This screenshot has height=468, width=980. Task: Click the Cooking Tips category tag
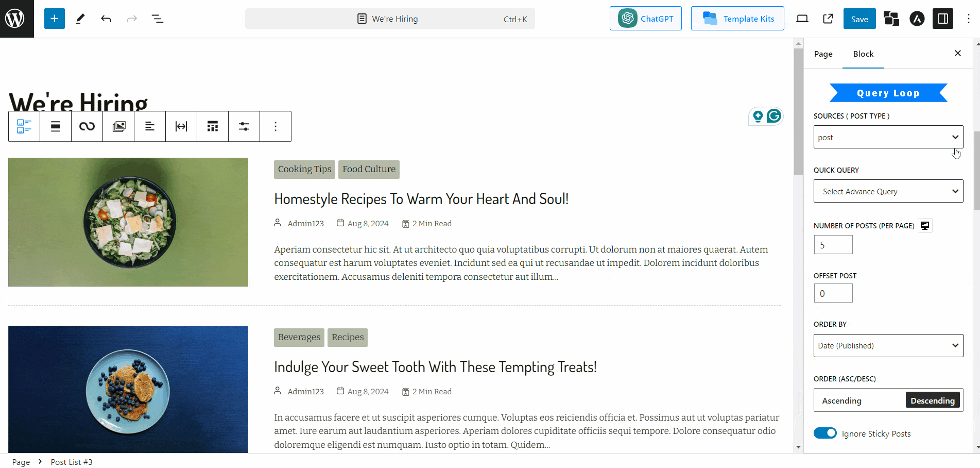(x=304, y=169)
